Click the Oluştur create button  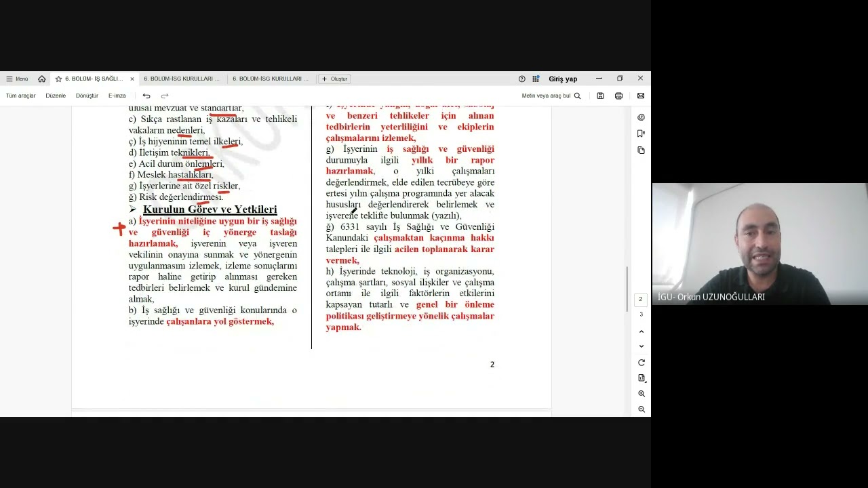[334, 79]
